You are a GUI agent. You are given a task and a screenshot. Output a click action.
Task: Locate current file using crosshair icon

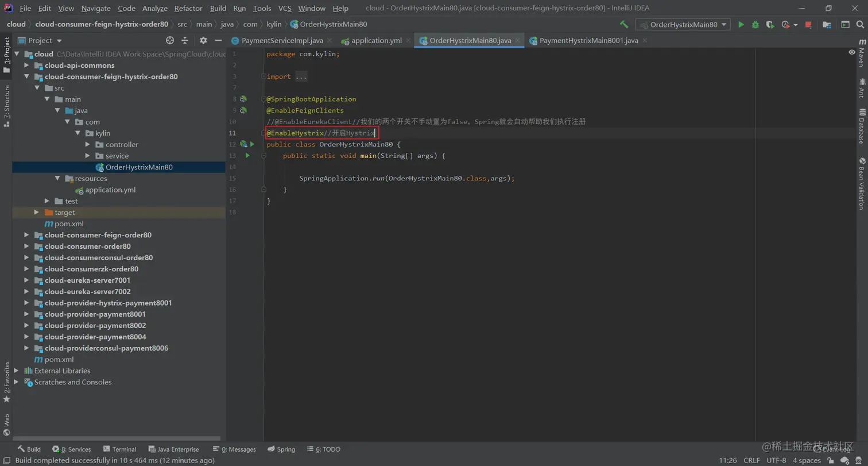170,40
